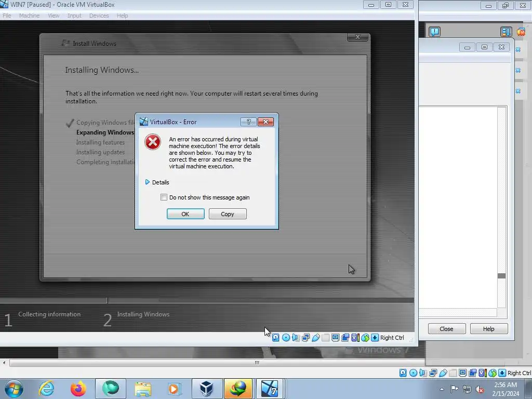
Task: Click the 'Installing features' step text
Action: (100, 142)
